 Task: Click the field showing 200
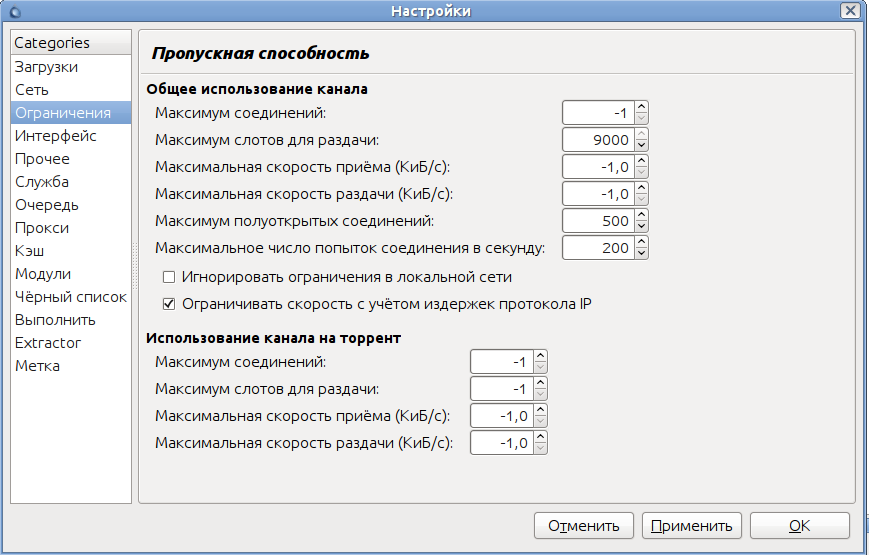599,248
